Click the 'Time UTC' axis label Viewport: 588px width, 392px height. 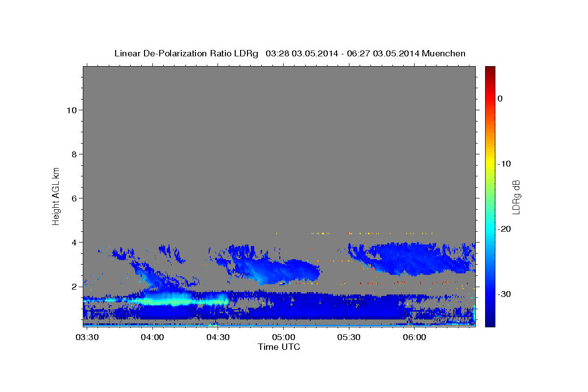(x=279, y=347)
